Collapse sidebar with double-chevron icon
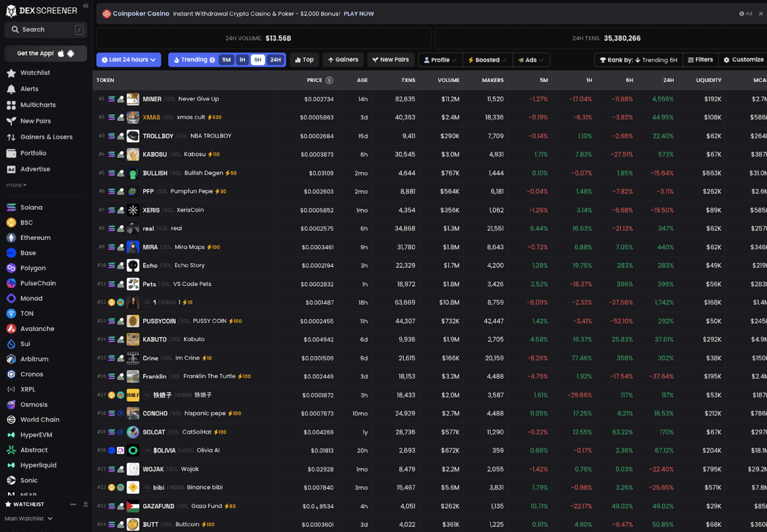Screen dimensions: 767x532 pos(86,6)
